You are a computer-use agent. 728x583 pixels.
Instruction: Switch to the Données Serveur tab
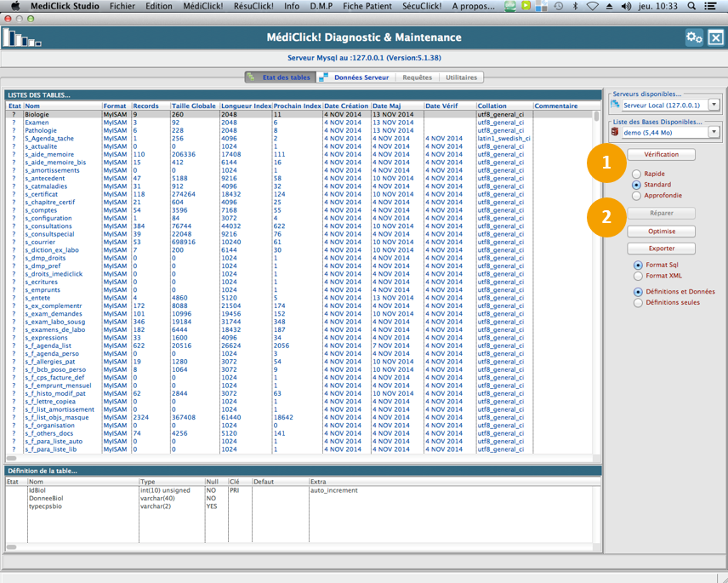coord(355,77)
